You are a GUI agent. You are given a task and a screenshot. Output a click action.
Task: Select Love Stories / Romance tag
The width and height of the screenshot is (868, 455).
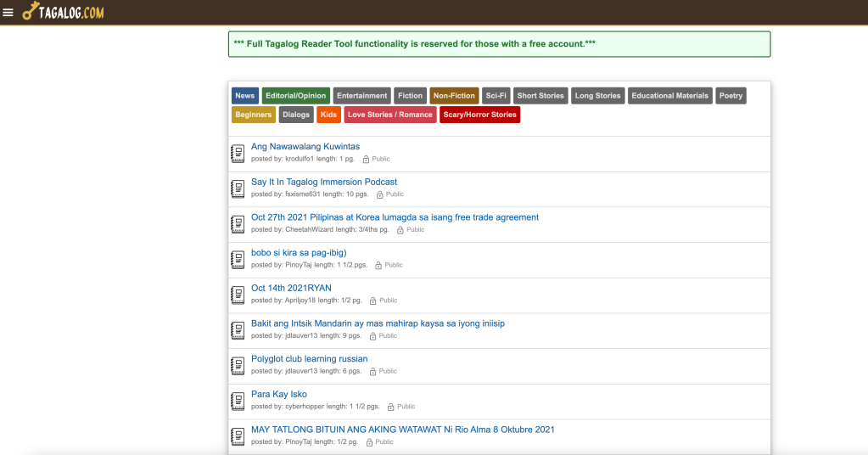pyautogui.click(x=390, y=115)
